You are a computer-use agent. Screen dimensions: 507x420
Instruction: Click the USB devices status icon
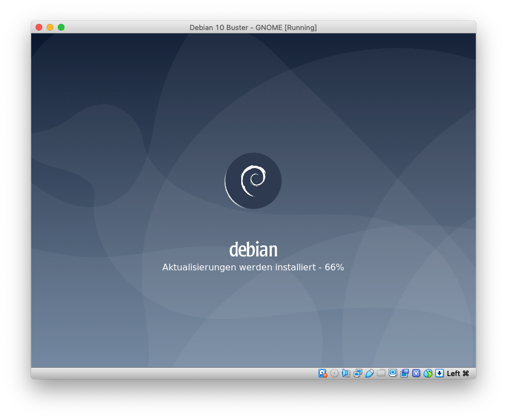[369, 373]
